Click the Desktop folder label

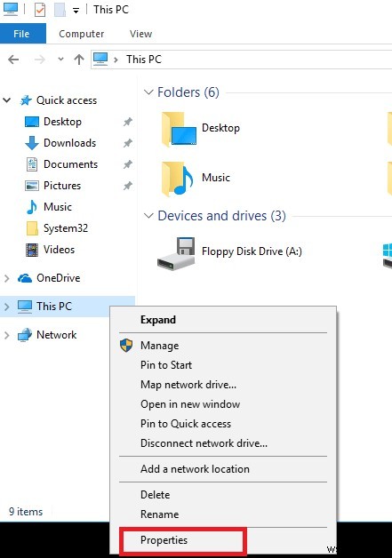220,128
